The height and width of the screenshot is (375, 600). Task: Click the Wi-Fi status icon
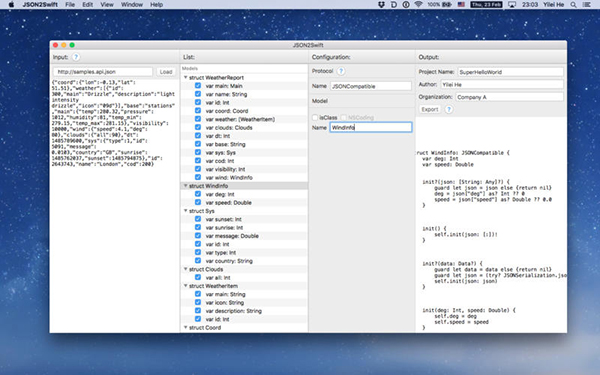point(418,5)
